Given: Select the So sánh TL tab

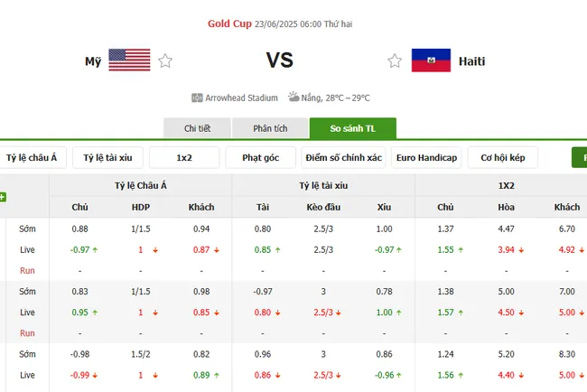Looking at the screenshot, I should (x=352, y=129).
